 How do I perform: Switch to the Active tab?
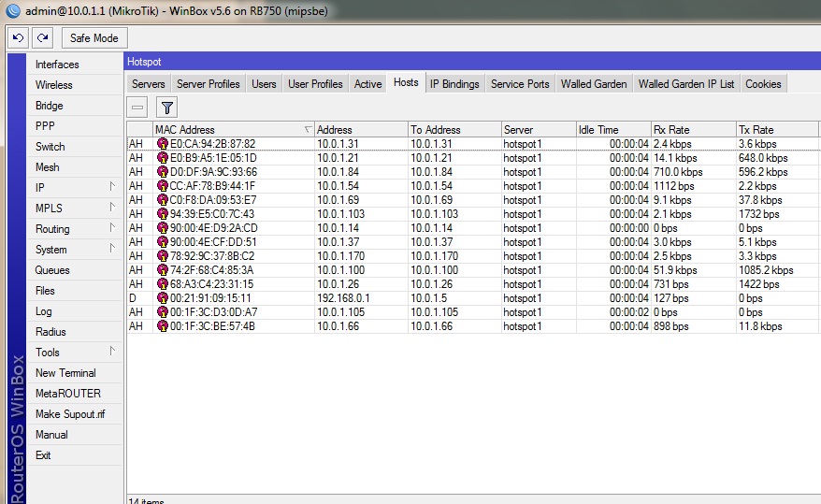coord(367,84)
